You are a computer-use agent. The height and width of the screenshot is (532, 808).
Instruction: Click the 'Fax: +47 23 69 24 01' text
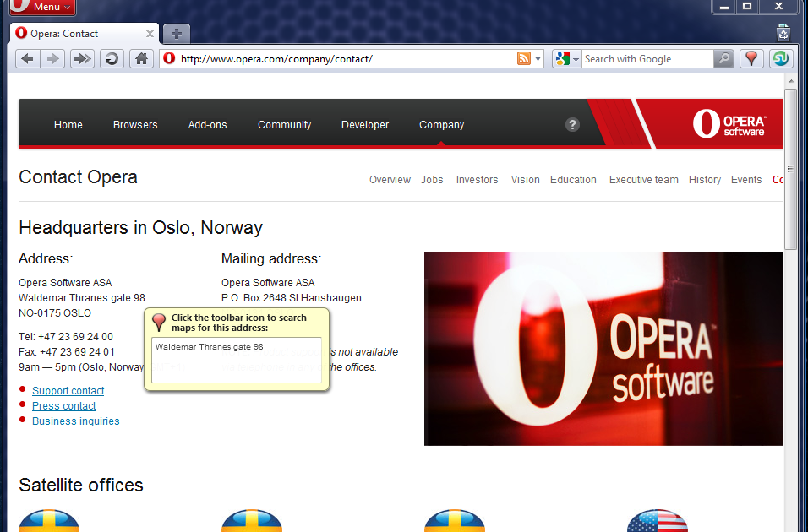[67, 352]
